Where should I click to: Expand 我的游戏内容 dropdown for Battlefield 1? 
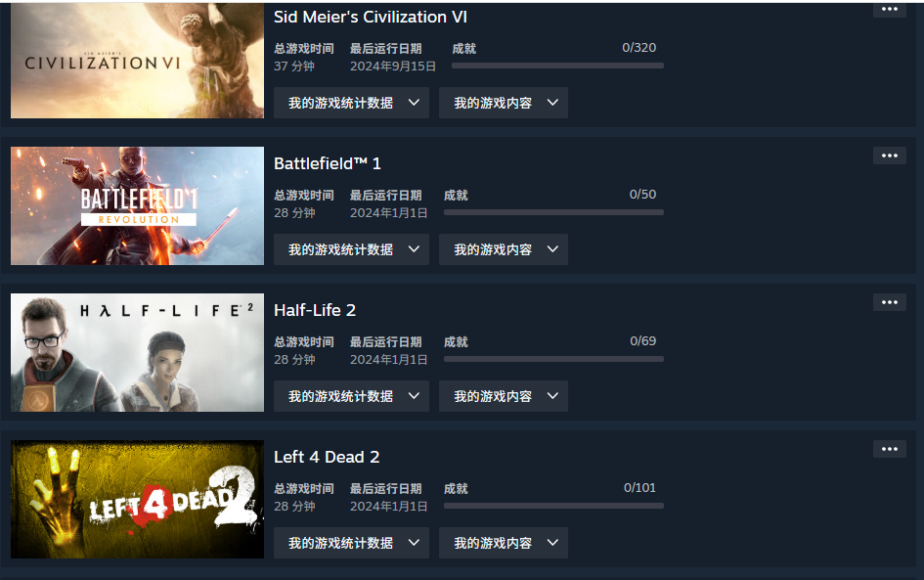tap(504, 249)
